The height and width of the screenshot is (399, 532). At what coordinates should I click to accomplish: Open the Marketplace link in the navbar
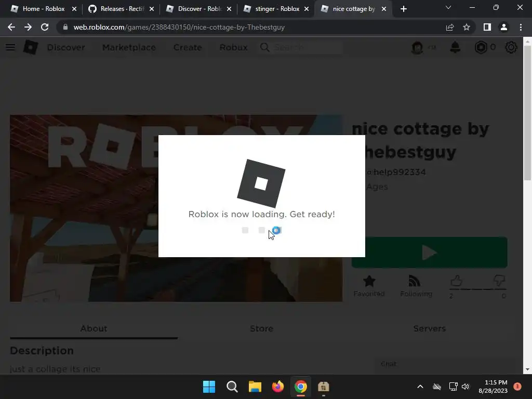129,47
